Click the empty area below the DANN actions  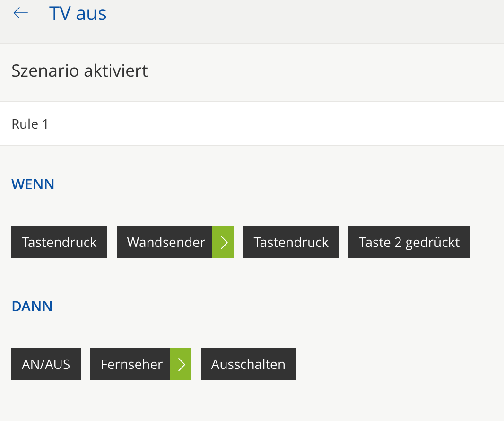(x=236, y=402)
